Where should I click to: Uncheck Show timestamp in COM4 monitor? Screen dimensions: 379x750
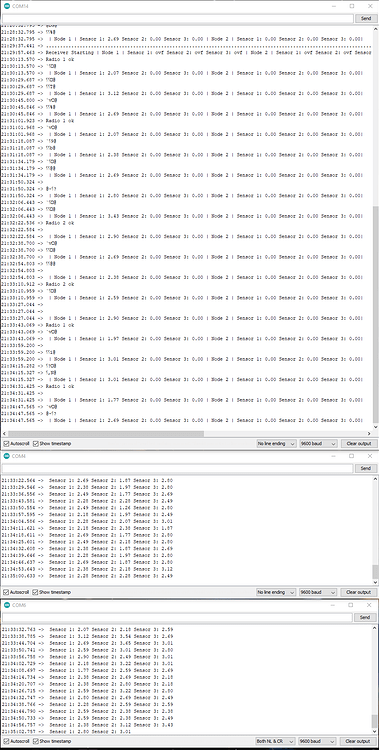click(x=35, y=592)
